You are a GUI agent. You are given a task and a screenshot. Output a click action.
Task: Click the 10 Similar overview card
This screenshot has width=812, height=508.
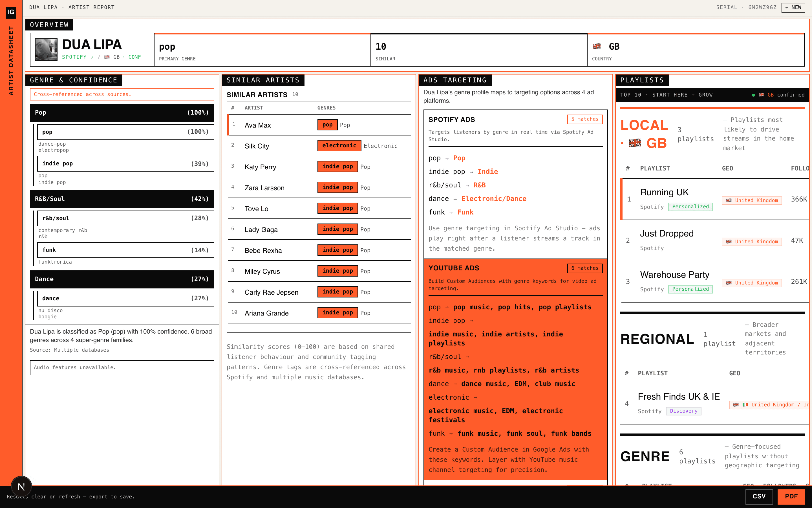point(479,50)
